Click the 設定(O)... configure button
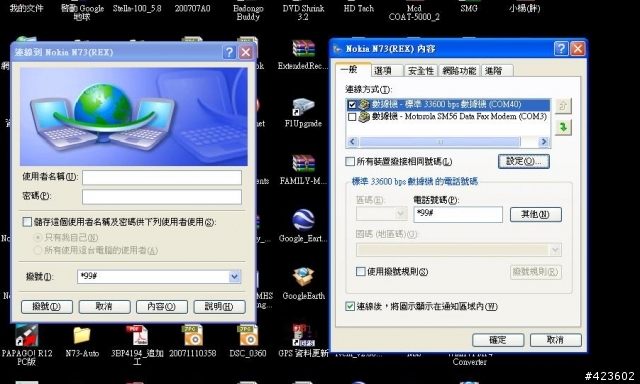Screen dimensions: 640x384 pos(524,161)
